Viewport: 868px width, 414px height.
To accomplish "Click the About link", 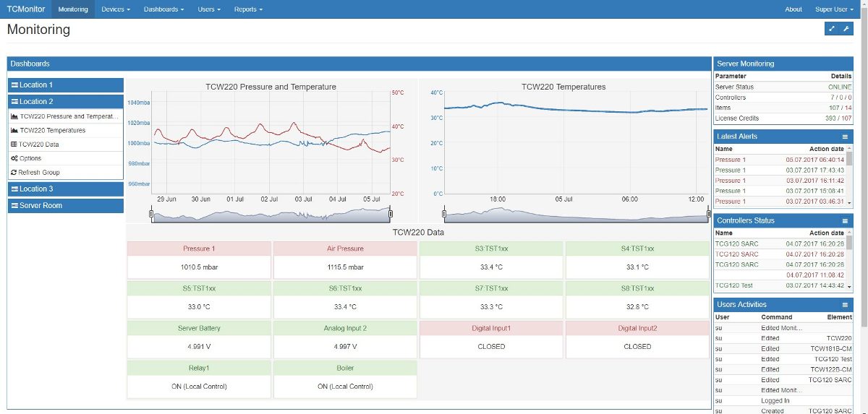I will [793, 9].
